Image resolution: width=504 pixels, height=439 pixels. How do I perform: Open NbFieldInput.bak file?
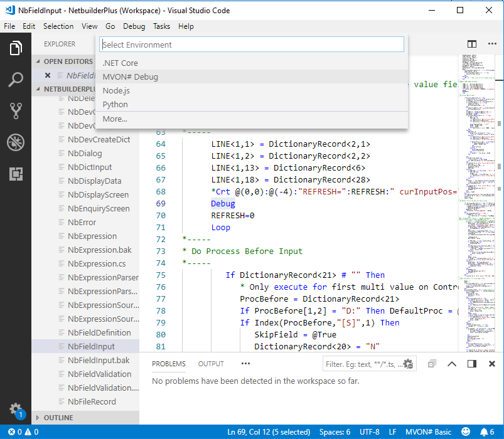pyautogui.click(x=85, y=361)
